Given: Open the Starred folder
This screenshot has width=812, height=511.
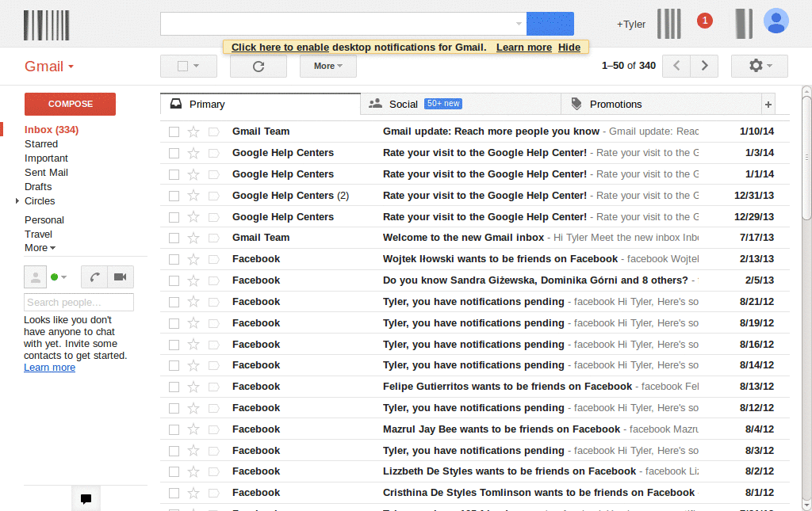Looking at the screenshot, I should click(41, 144).
